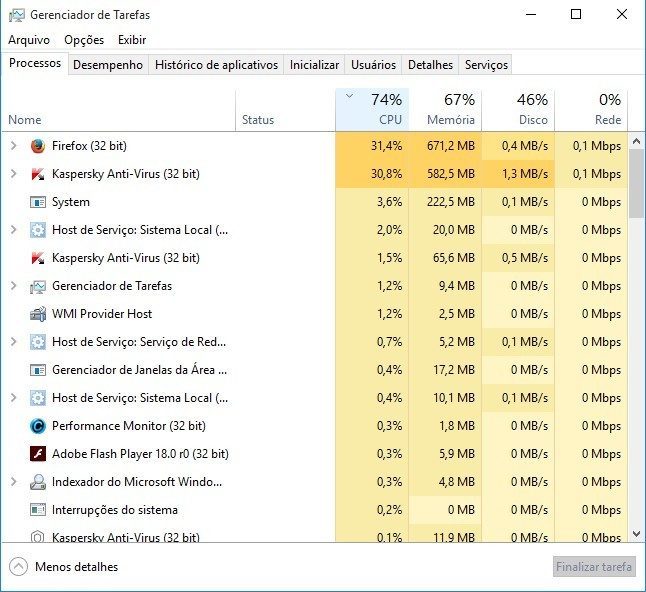
Task: Expand Host de Serviço row using 10,1 MB
Action: click(x=14, y=398)
